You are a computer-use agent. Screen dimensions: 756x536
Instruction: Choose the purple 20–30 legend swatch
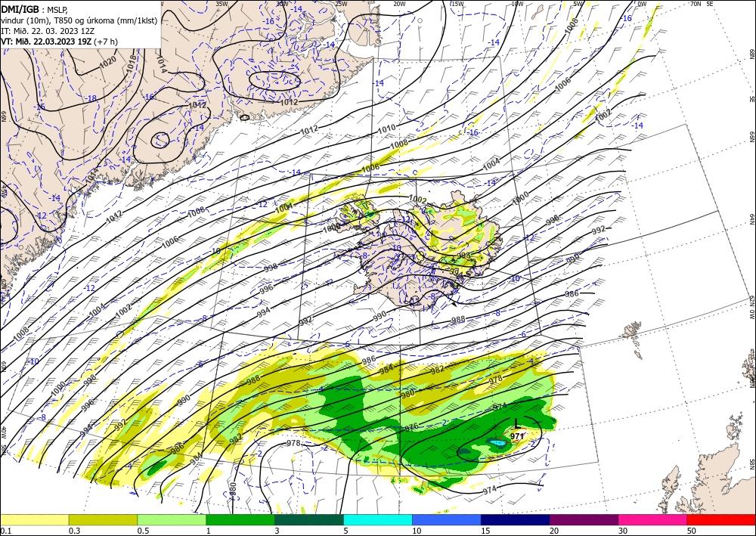point(584,519)
